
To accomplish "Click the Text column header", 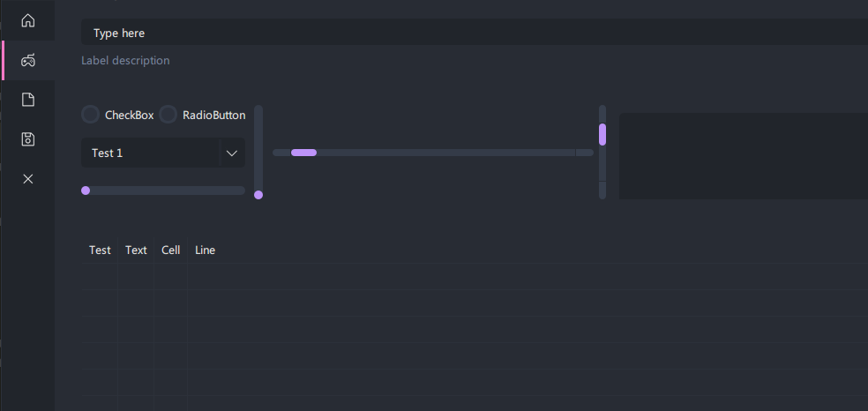I will point(136,250).
